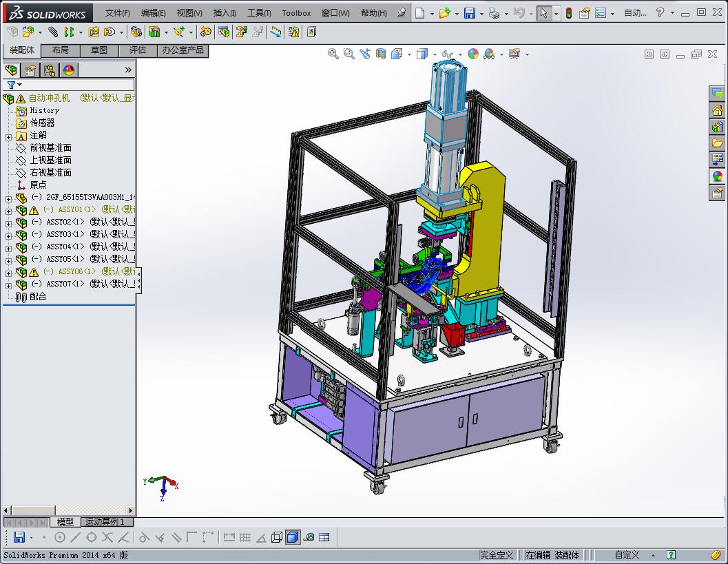Open the ConfigurationManager tab icon
The image size is (728, 564).
point(50,70)
